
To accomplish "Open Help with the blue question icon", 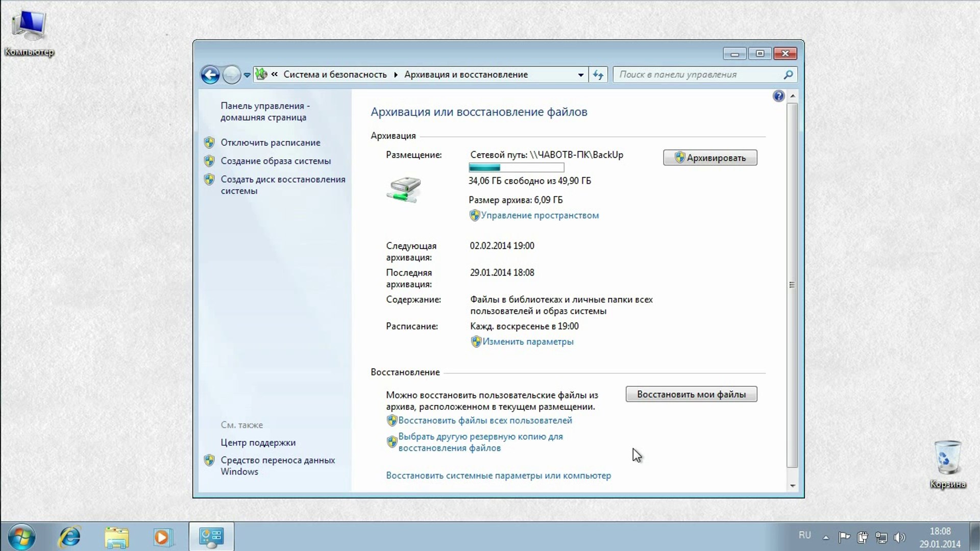I will pyautogui.click(x=778, y=96).
